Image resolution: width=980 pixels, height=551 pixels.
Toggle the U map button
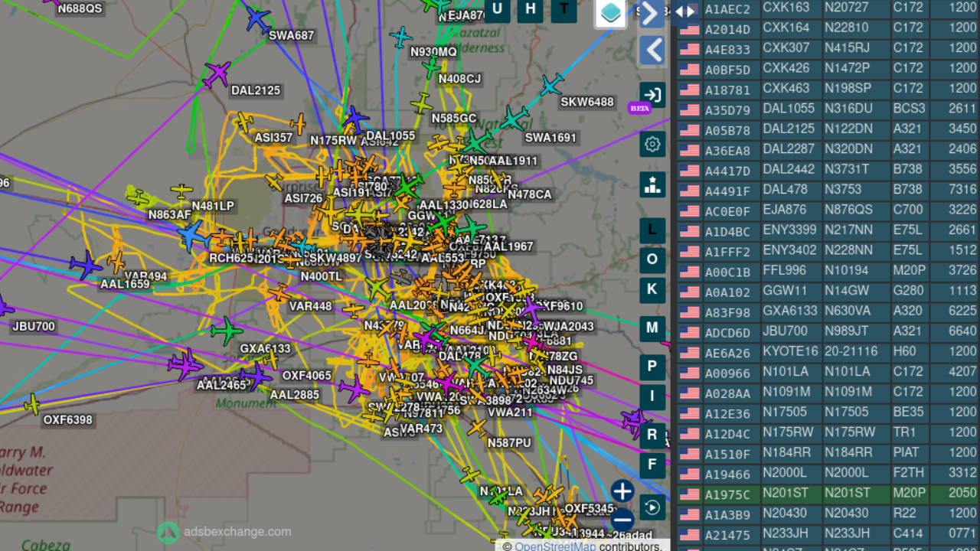click(498, 9)
